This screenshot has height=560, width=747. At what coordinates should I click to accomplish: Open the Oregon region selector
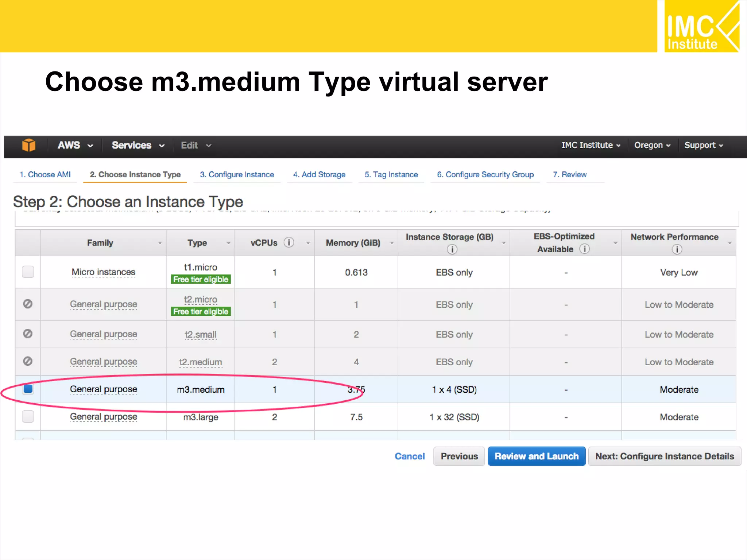coord(652,145)
